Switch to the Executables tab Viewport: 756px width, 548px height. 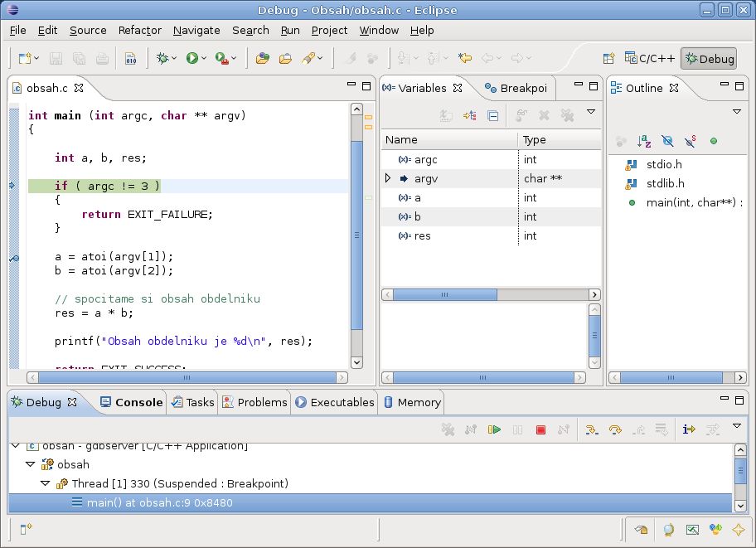tap(335, 402)
